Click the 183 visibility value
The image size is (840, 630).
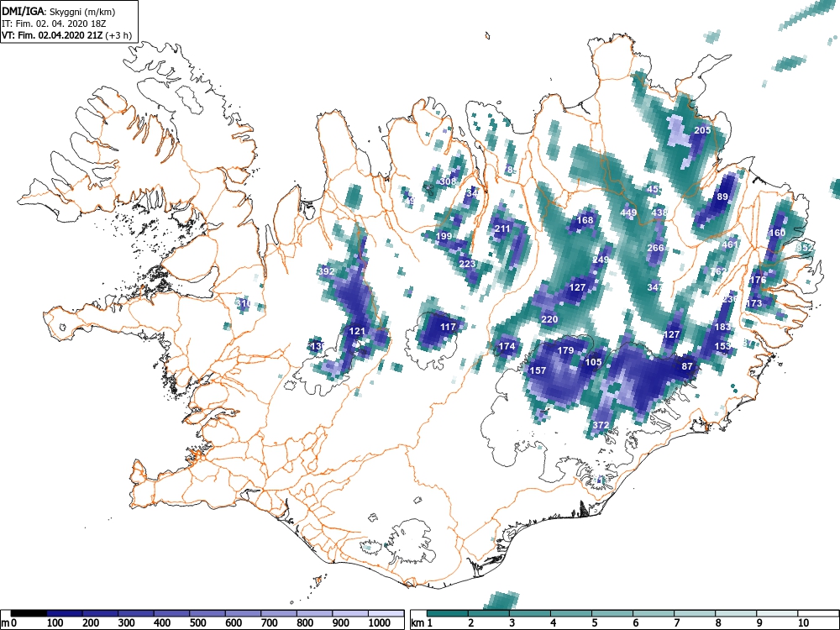point(722,327)
